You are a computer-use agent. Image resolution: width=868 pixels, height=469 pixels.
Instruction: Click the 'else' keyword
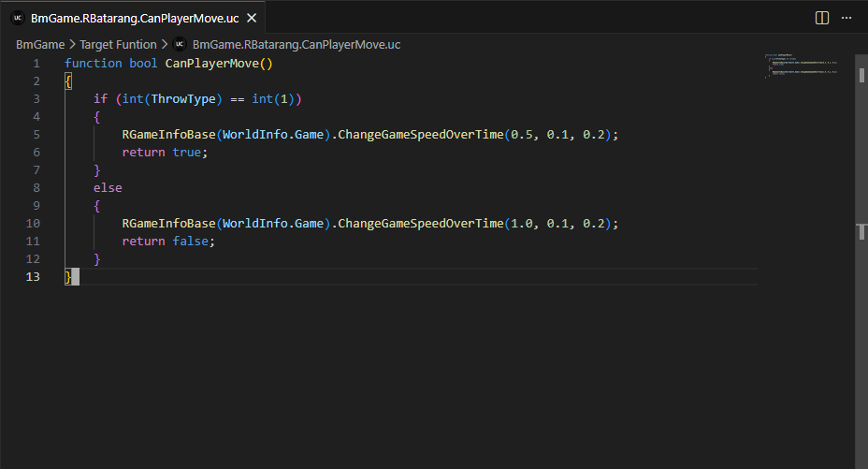(x=108, y=188)
